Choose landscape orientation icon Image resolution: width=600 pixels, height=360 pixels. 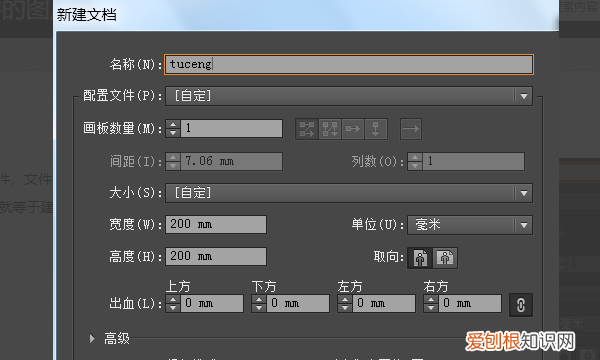pos(445,258)
